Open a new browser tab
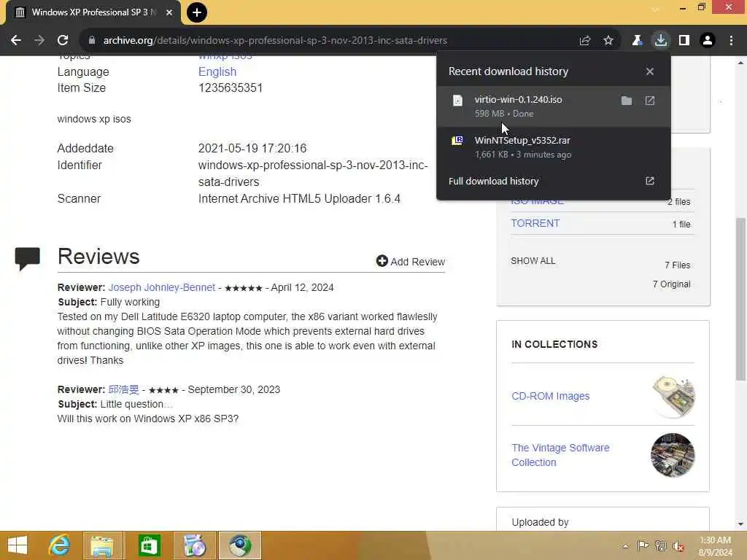747x560 pixels. point(197,12)
